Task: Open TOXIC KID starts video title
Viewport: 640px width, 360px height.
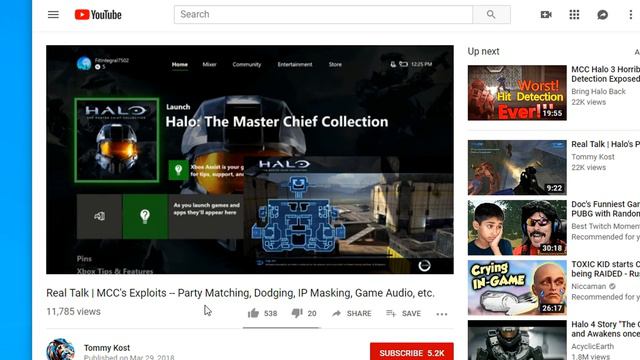Action: [606, 269]
